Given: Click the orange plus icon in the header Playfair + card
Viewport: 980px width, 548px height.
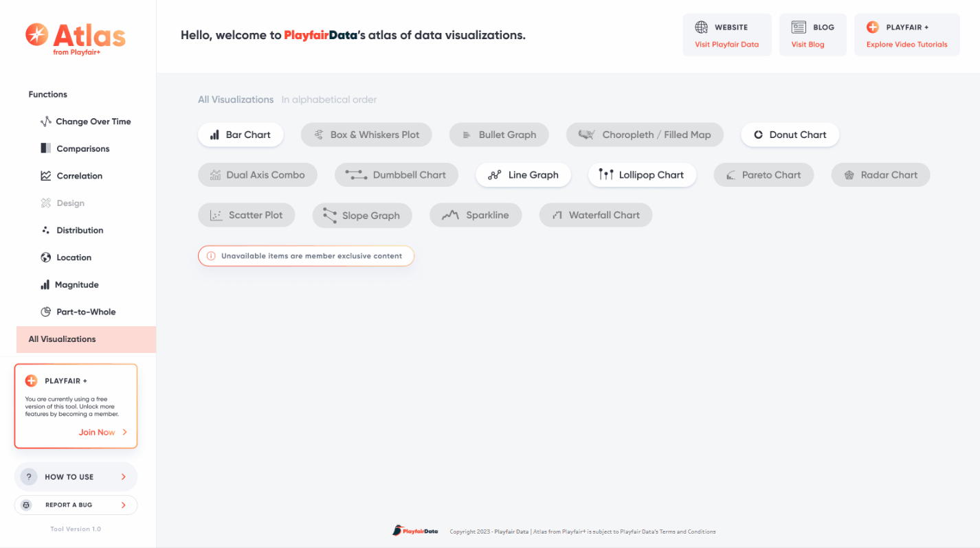Looking at the screenshot, I should 873,27.
